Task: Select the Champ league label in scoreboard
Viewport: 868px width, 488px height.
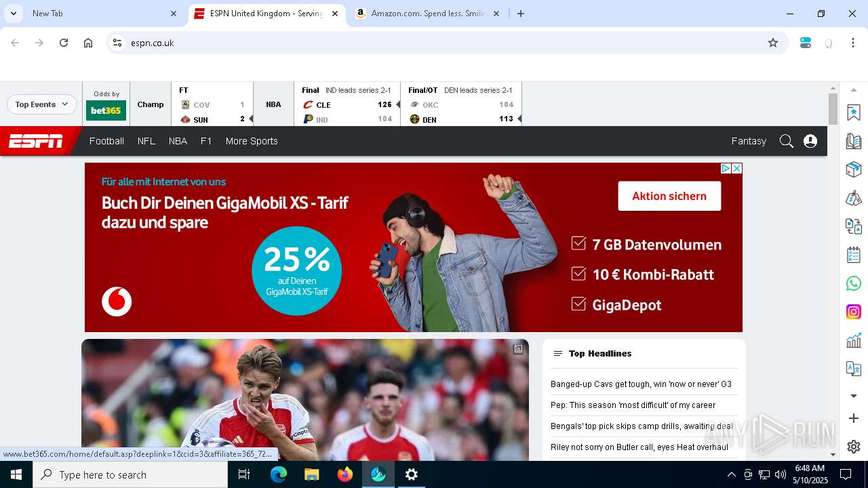Action: coord(151,104)
